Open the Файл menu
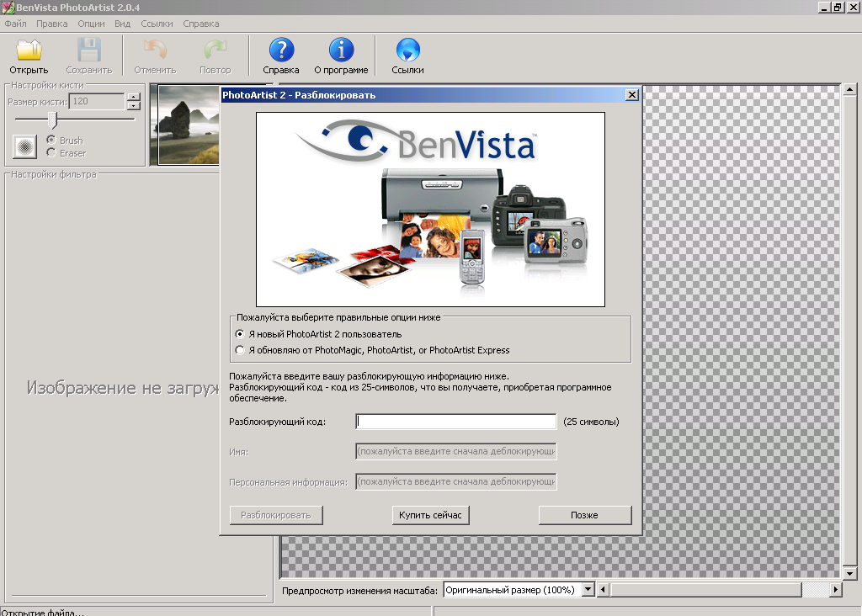 (15, 24)
